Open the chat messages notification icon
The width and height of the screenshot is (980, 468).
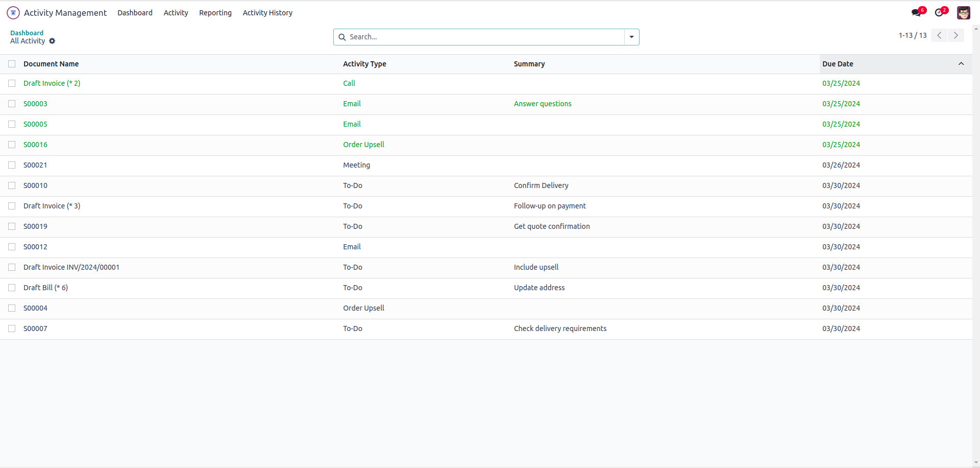click(917, 13)
